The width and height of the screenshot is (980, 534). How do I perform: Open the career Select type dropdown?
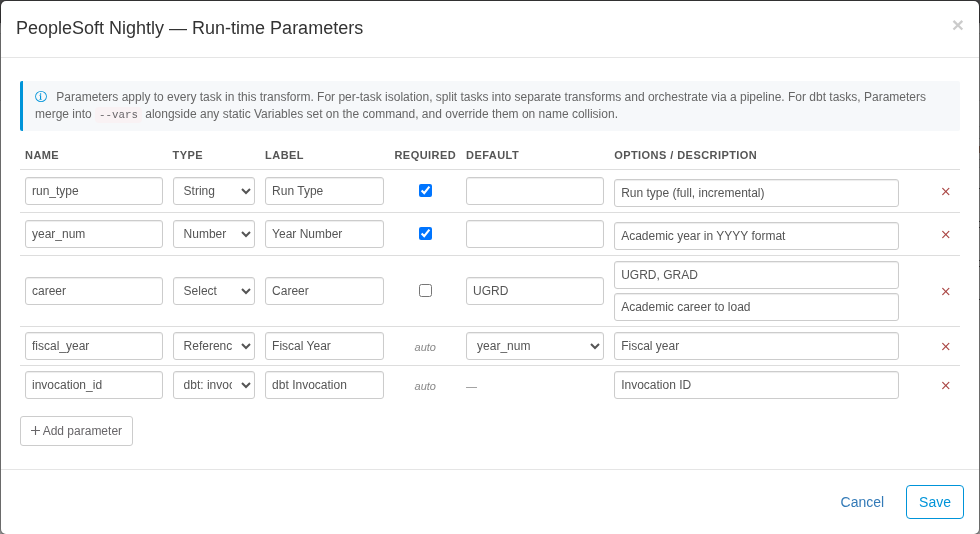pyautogui.click(x=214, y=291)
